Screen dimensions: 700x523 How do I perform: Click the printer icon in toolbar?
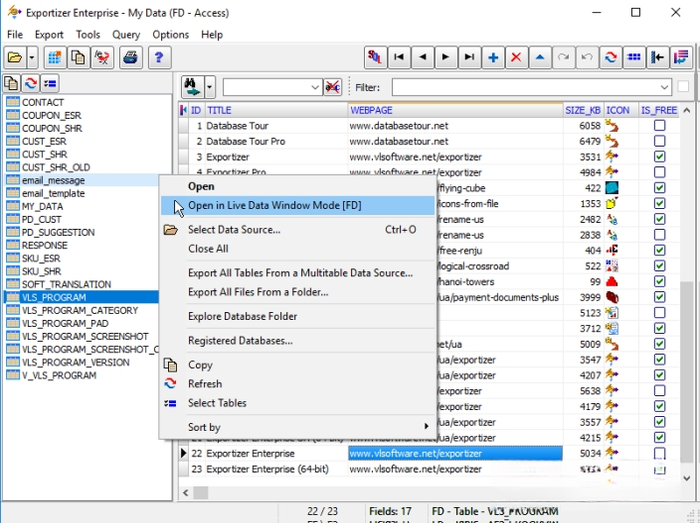tap(130, 58)
